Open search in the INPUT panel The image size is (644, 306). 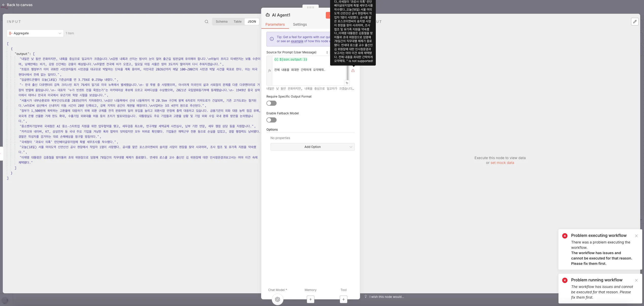tap(206, 21)
